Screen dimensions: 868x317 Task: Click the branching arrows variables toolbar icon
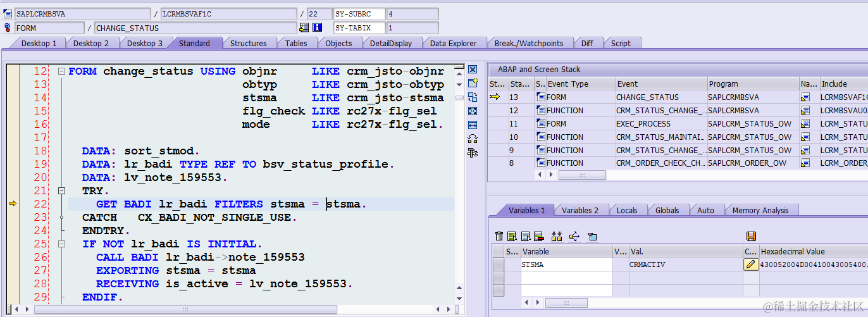574,236
